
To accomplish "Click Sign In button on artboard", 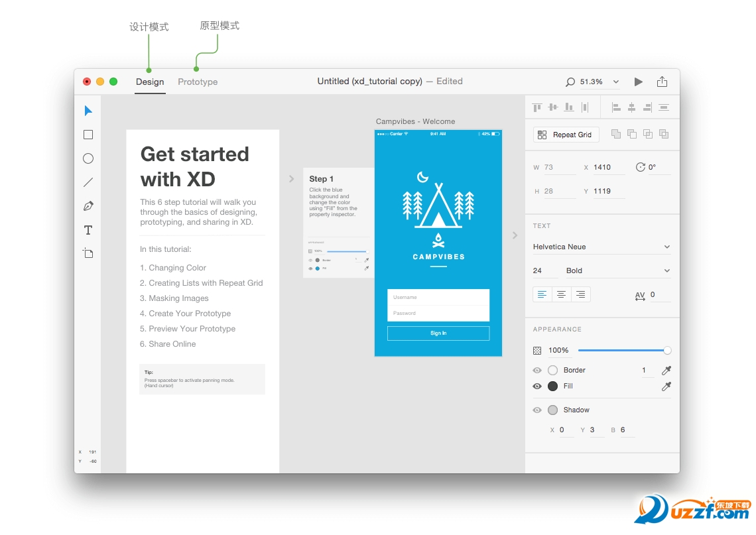I will coord(438,333).
